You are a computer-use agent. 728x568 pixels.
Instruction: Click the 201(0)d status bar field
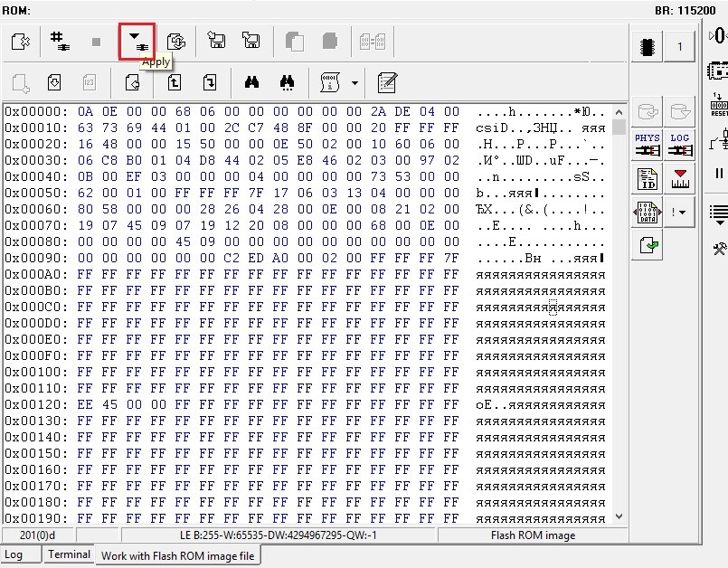[x=38, y=535]
